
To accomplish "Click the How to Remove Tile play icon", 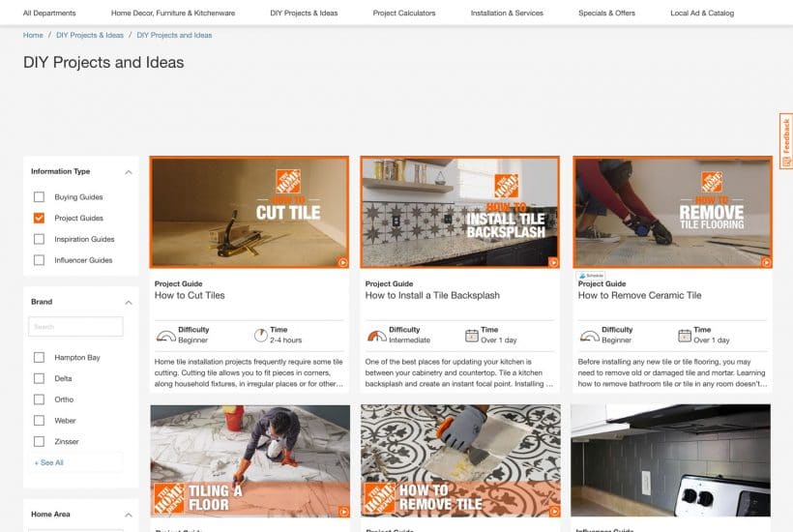I will 554,512.
